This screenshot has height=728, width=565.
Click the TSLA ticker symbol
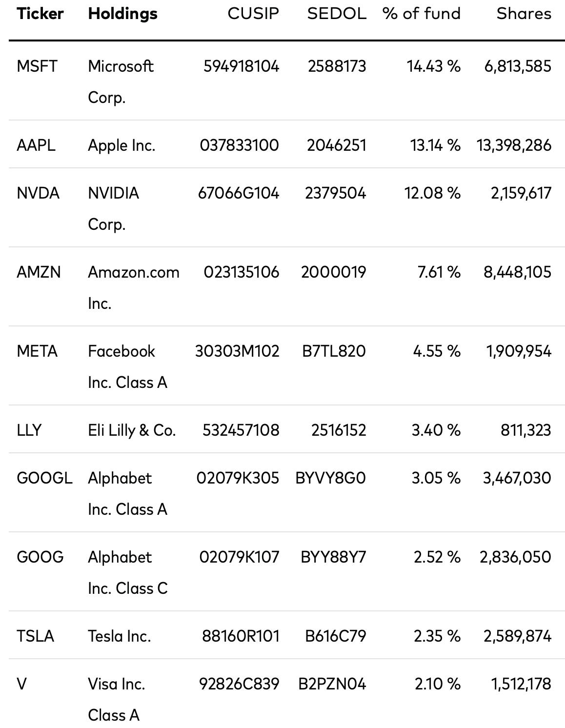tap(35, 636)
